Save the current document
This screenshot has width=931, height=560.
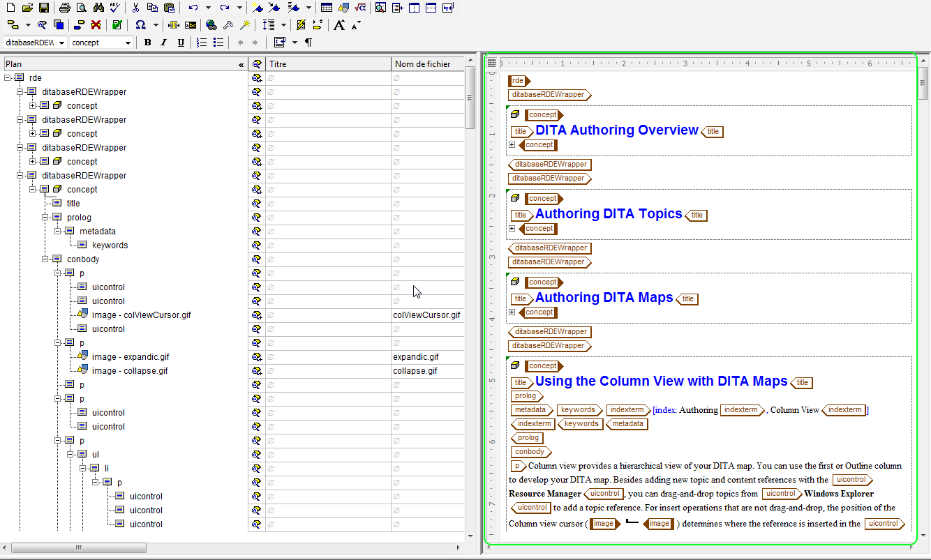click(43, 8)
